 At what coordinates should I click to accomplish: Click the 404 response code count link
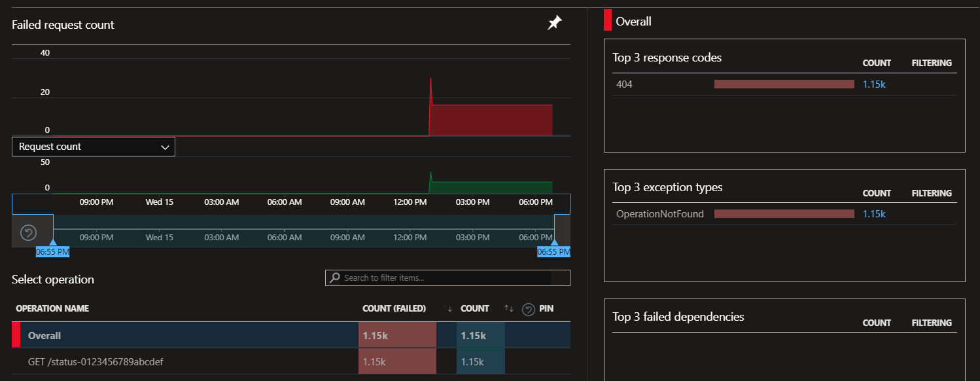[x=874, y=84]
